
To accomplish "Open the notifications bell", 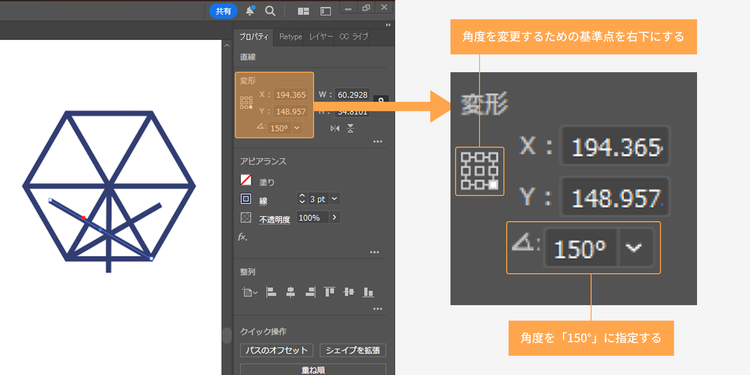I will pos(250,11).
